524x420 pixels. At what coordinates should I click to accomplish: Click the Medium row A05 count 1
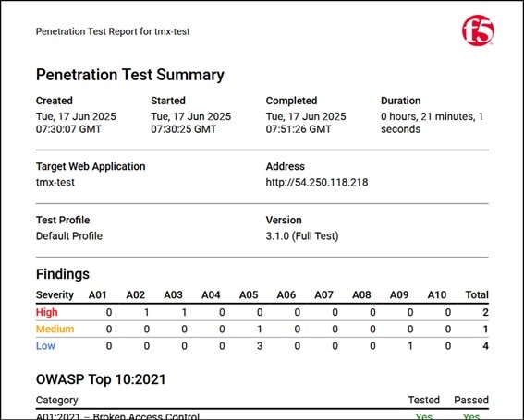pyautogui.click(x=260, y=329)
